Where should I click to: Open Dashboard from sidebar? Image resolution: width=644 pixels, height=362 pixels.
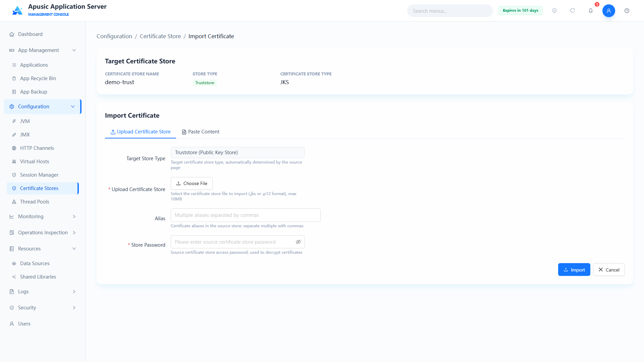point(43,34)
